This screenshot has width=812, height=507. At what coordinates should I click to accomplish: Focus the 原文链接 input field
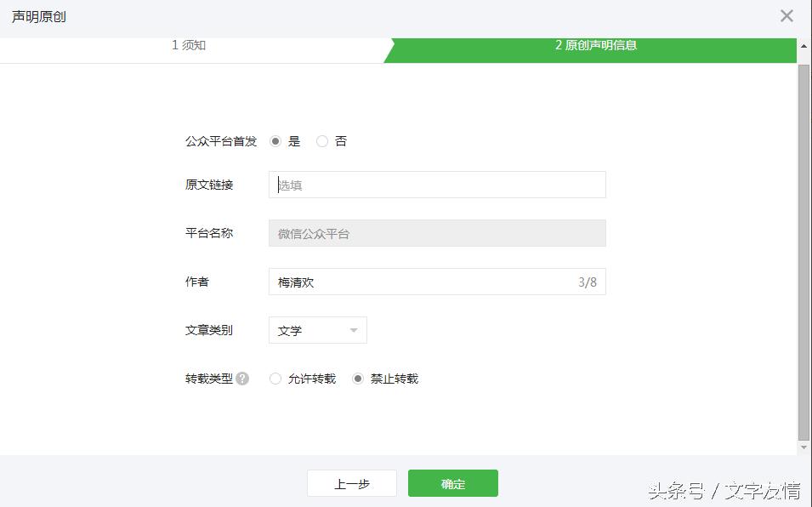coord(437,184)
